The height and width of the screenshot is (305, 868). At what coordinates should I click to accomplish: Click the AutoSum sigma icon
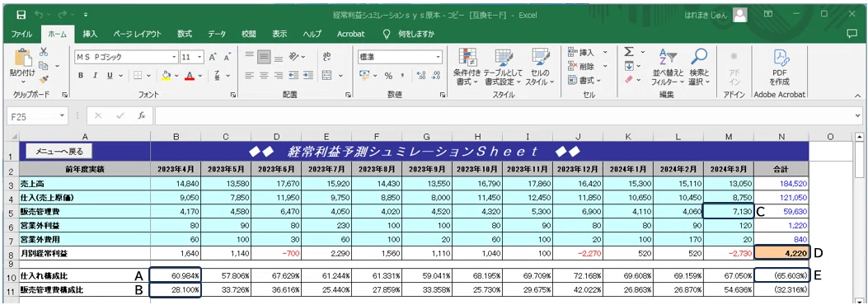click(629, 52)
